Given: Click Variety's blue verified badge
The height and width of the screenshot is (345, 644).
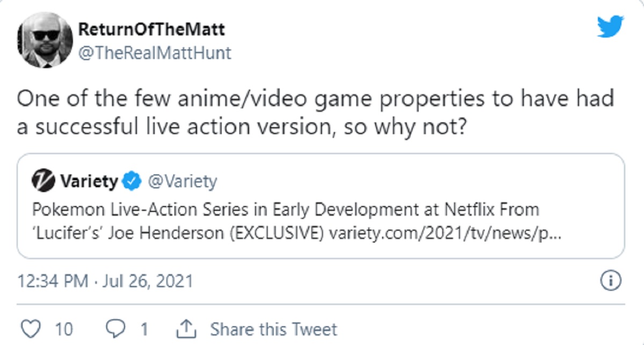Looking at the screenshot, I should (130, 182).
